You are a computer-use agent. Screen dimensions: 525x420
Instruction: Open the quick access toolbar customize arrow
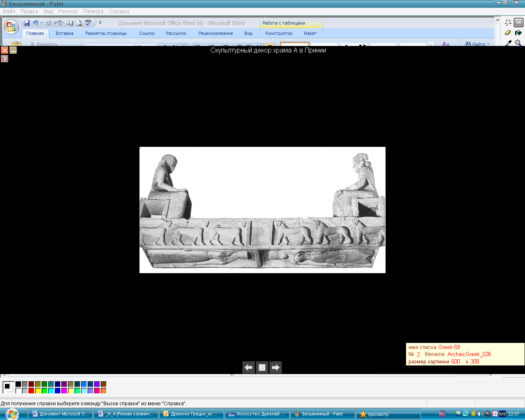point(100,23)
